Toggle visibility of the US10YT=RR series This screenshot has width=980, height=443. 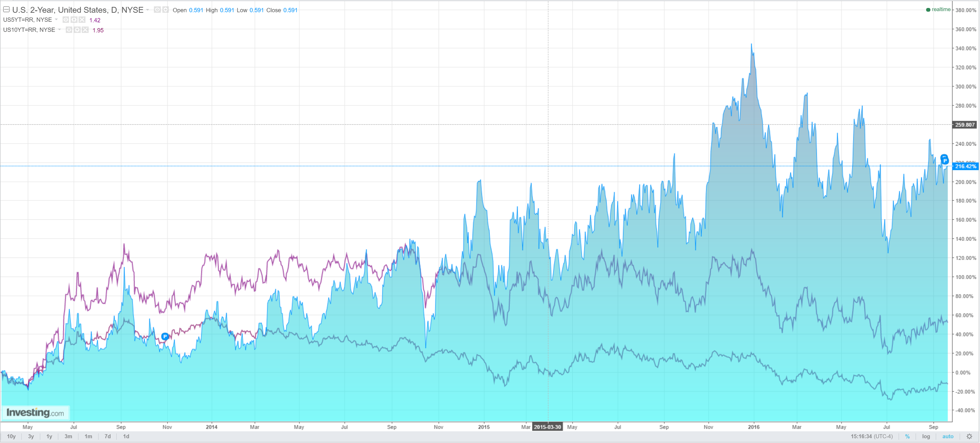click(x=69, y=30)
